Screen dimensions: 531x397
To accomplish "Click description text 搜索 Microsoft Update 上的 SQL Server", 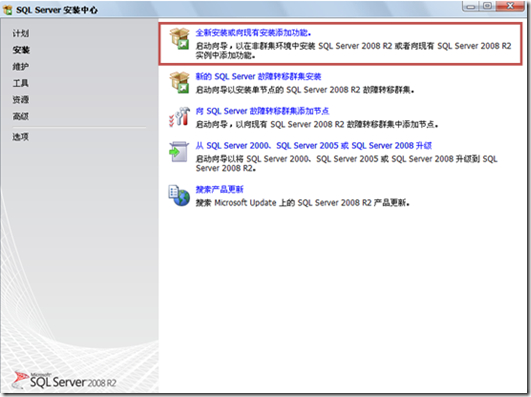I will click(x=303, y=203).
